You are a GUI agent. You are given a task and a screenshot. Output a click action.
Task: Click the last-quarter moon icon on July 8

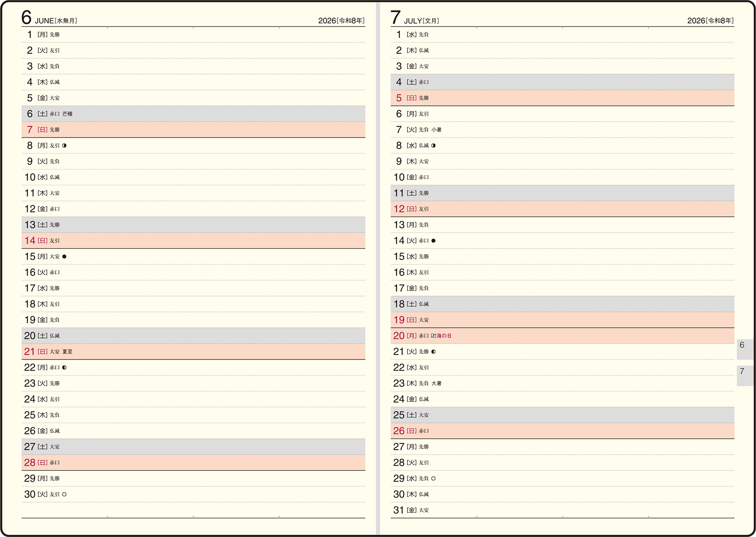coord(434,146)
